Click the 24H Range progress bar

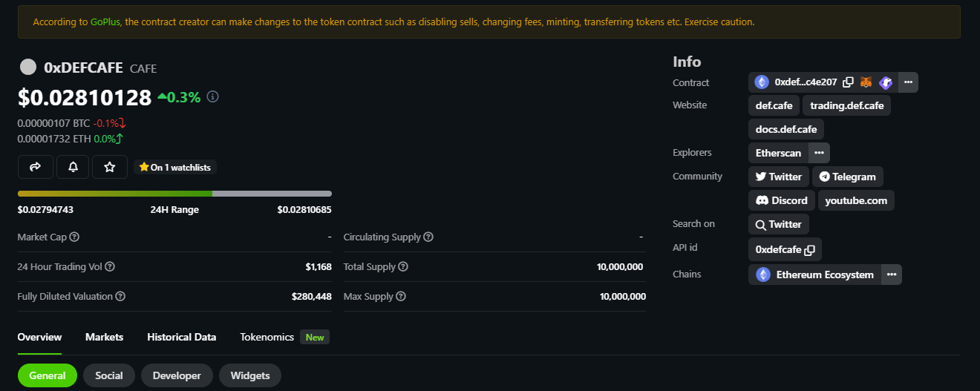click(174, 194)
